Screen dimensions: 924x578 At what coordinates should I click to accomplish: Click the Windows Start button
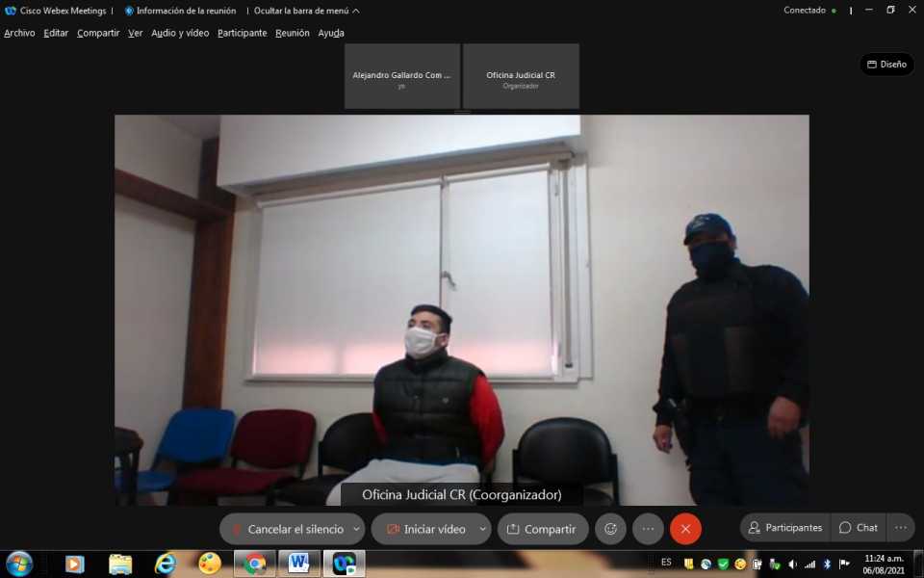[x=19, y=564]
